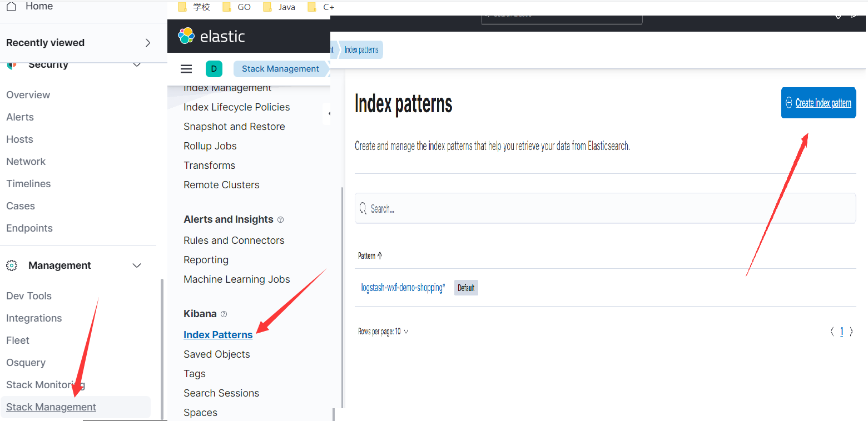The image size is (868, 421).
Task: Open Integrations under Management
Action: coord(34,318)
